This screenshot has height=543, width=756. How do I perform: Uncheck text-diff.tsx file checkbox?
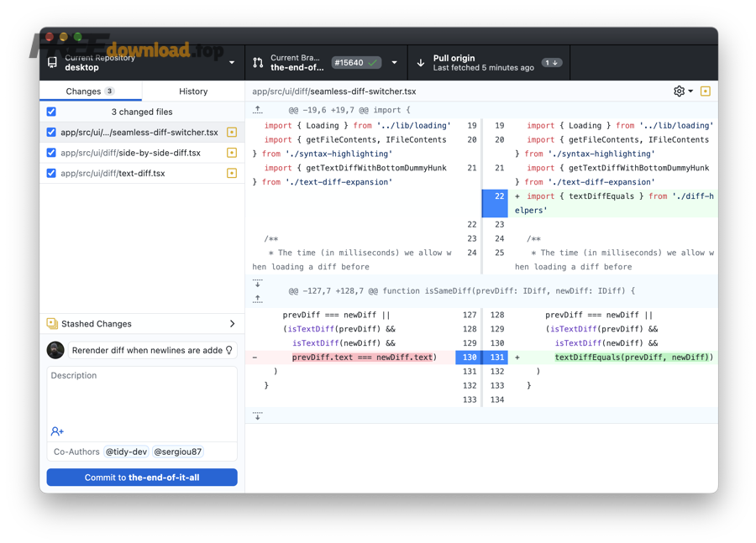[x=51, y=174]
